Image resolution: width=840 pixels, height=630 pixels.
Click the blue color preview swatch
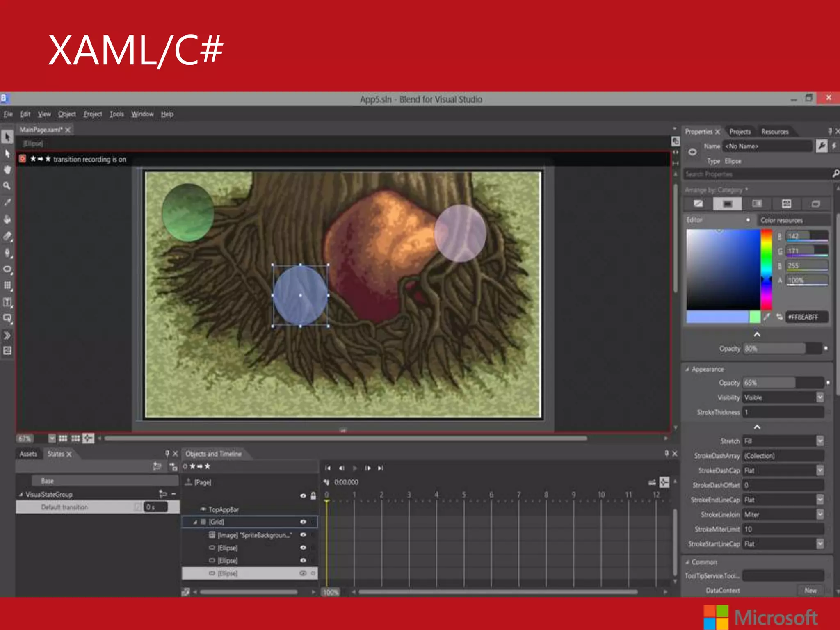[x=718, y=317]
